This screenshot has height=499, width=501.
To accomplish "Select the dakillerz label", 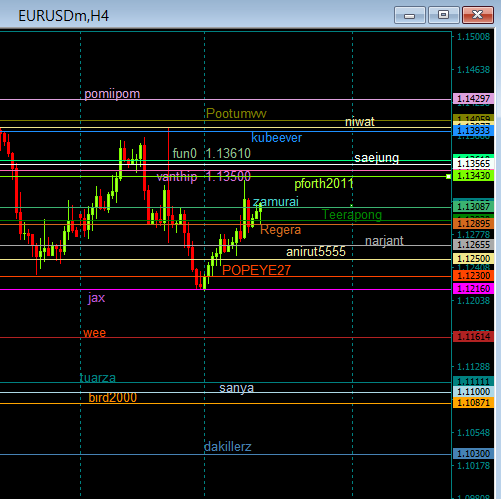I will 228,447.
